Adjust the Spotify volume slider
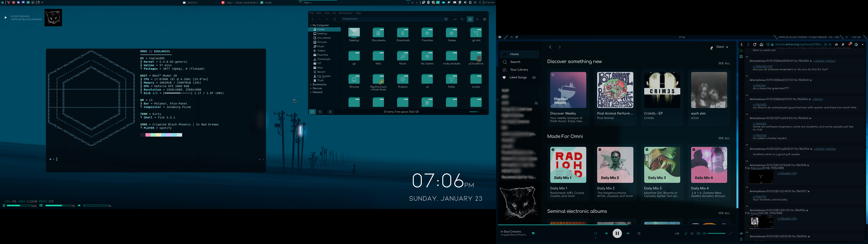 pos(716,234)
